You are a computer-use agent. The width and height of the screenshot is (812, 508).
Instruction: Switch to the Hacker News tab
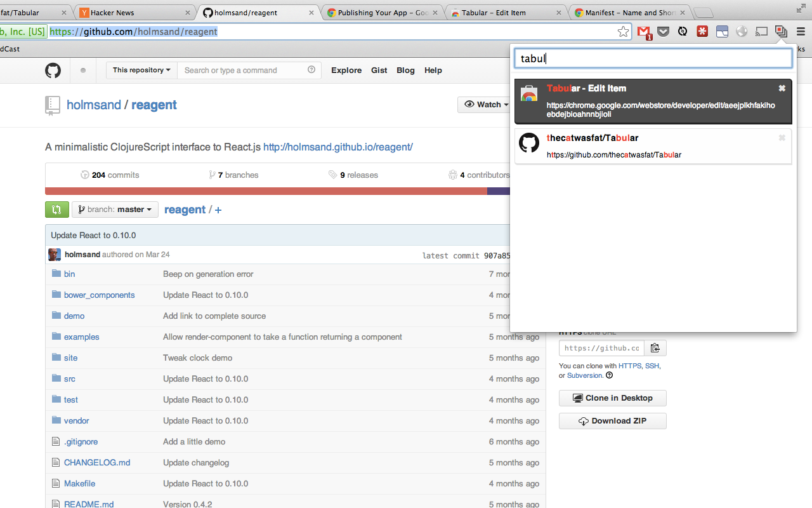(x=133, y=13)
